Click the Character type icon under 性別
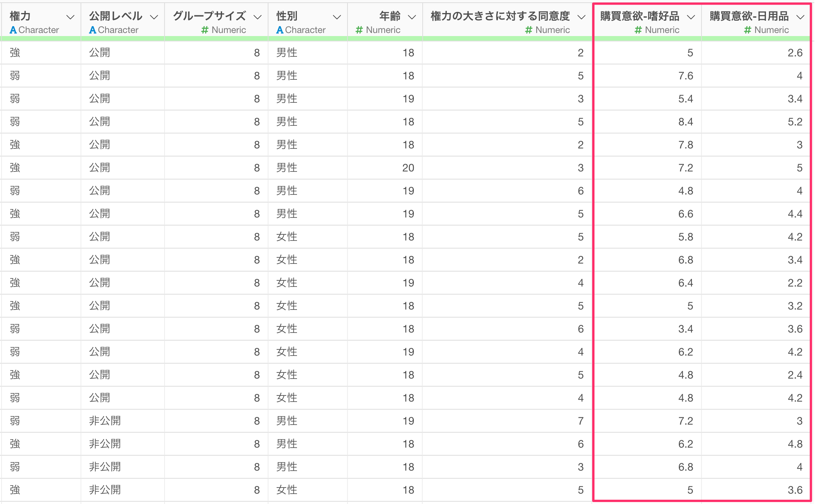The image size is (830, 504). [x=280, y=30]
